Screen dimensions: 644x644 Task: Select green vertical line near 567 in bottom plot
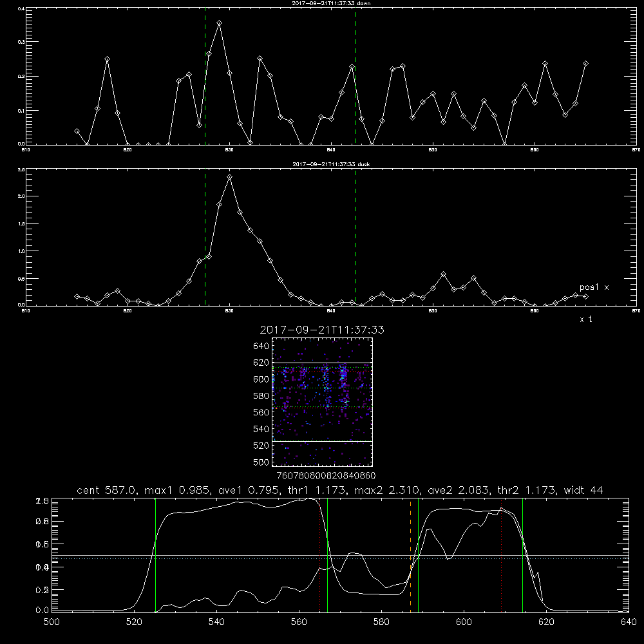327,555
